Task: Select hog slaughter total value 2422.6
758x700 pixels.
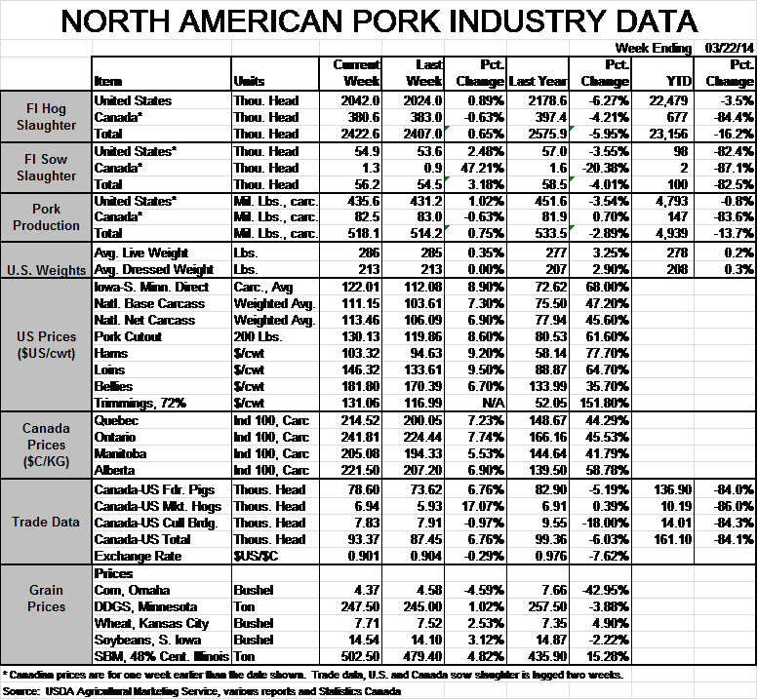Action: (x=360, y=134)
